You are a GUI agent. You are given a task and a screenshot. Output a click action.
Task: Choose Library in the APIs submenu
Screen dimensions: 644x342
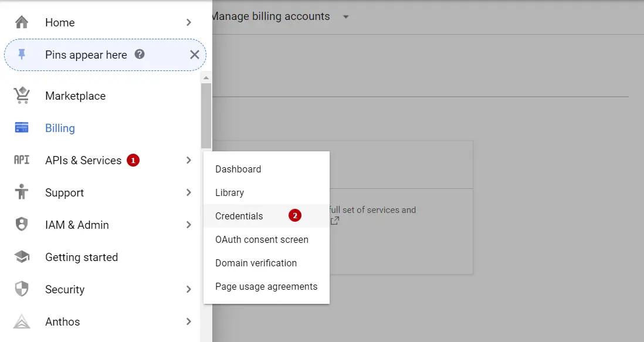point(229,192)
